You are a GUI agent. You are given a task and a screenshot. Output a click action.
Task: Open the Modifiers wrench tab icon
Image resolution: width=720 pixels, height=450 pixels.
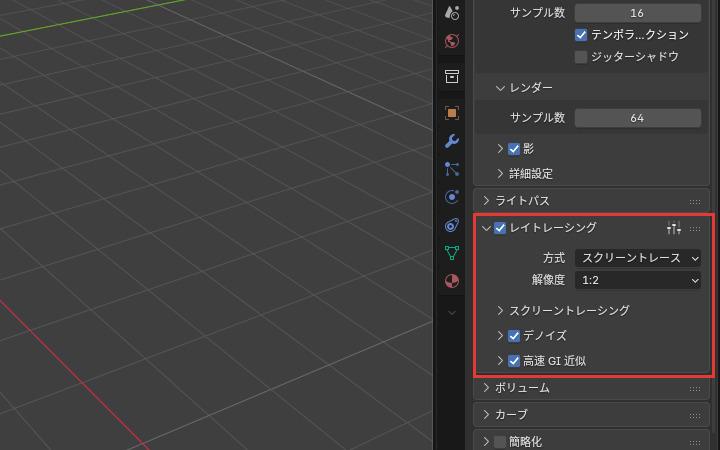[x=452, y=141]
